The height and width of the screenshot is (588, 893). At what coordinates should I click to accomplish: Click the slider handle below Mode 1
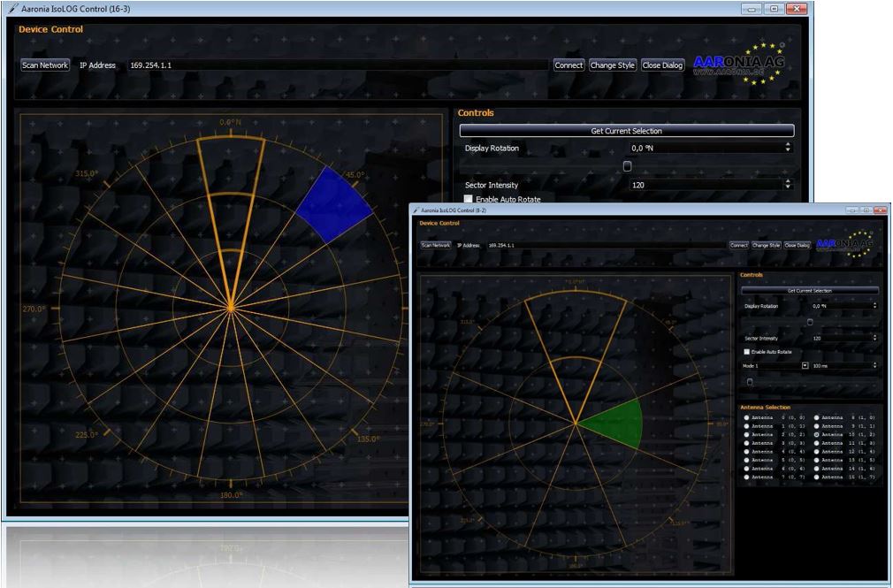tap(750, 382)
